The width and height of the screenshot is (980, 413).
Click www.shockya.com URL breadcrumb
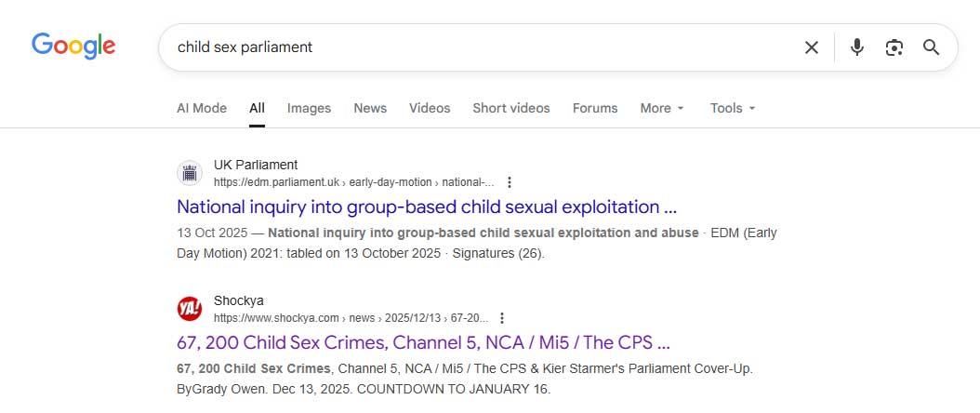coord(351,318)
